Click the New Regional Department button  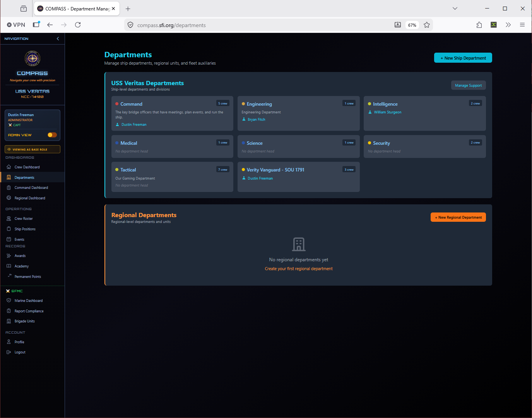[x=458, y=218]
